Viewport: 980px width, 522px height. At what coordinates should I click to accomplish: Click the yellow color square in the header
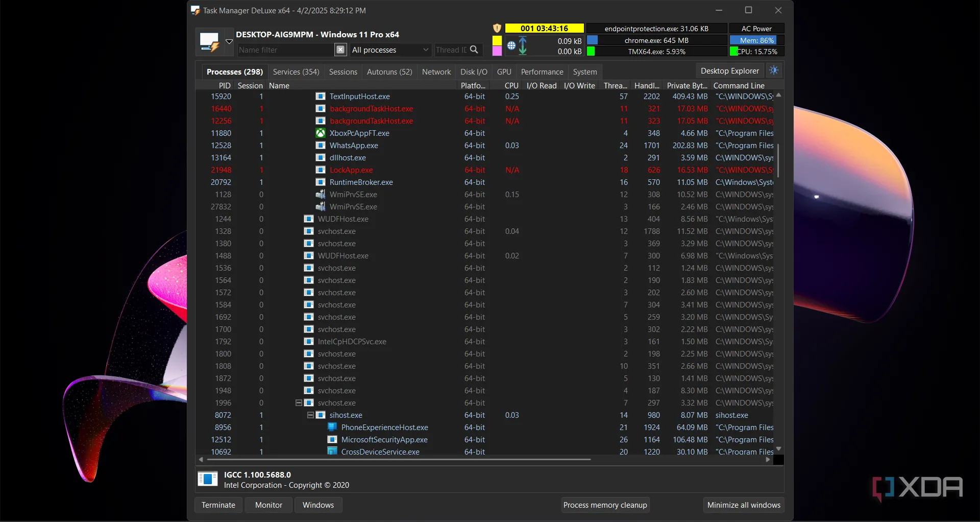tap(497, 40)
